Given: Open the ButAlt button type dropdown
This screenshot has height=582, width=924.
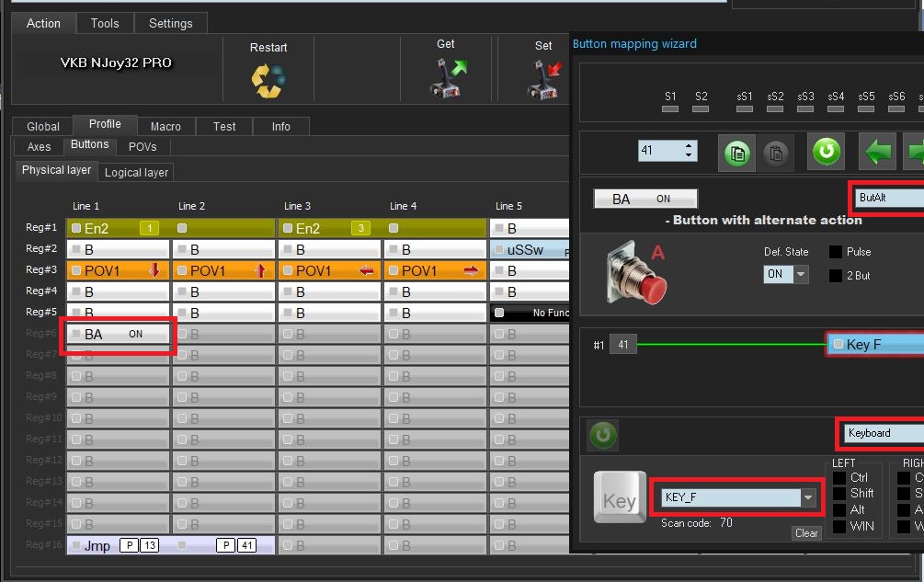Looking at the screenshot, I should click(886, 198).
